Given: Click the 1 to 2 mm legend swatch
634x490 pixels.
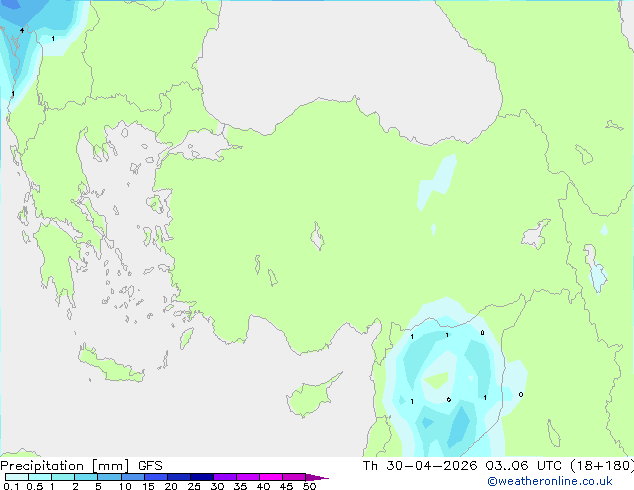Looking at the screenshot, I should pyautogui.click(x=63, y=477).
